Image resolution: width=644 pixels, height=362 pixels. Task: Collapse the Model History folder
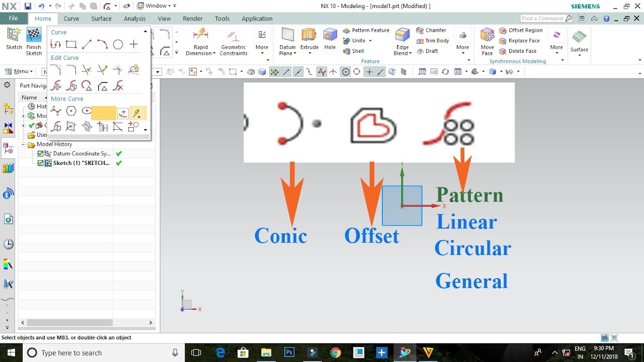[24, 145]
